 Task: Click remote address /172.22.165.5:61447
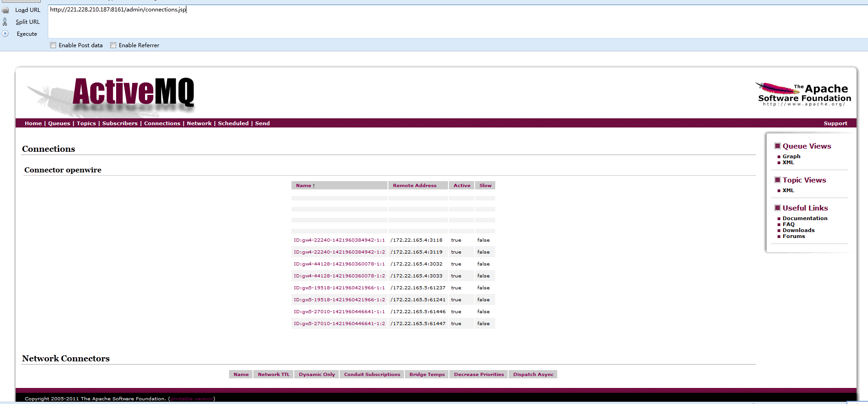click(x=418, y=324)
